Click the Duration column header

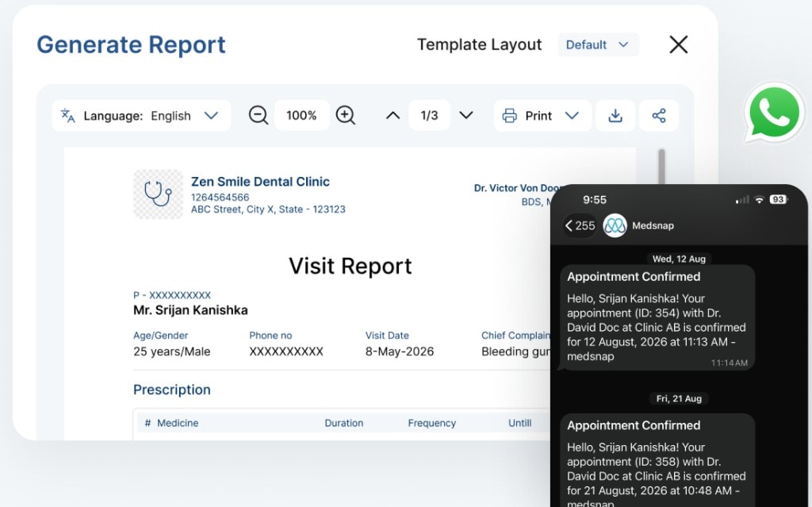tap(344, 423)
